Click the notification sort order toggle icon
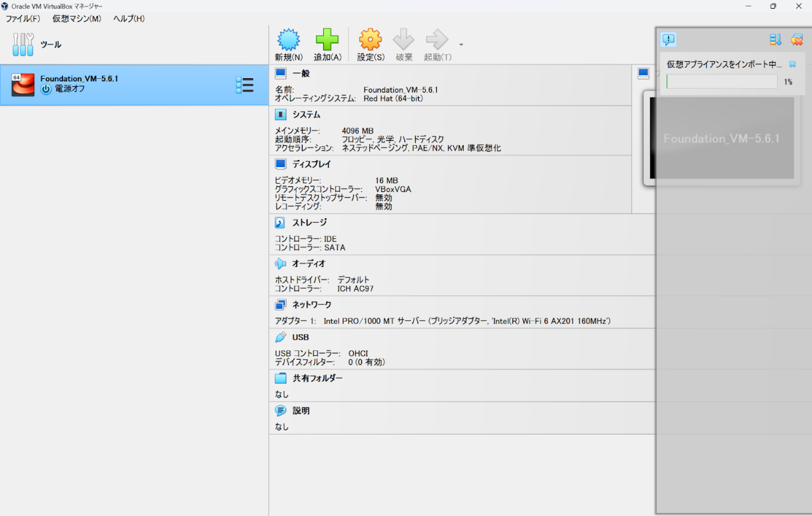Viewport: 812px width, 516px height. click(776, 40)
